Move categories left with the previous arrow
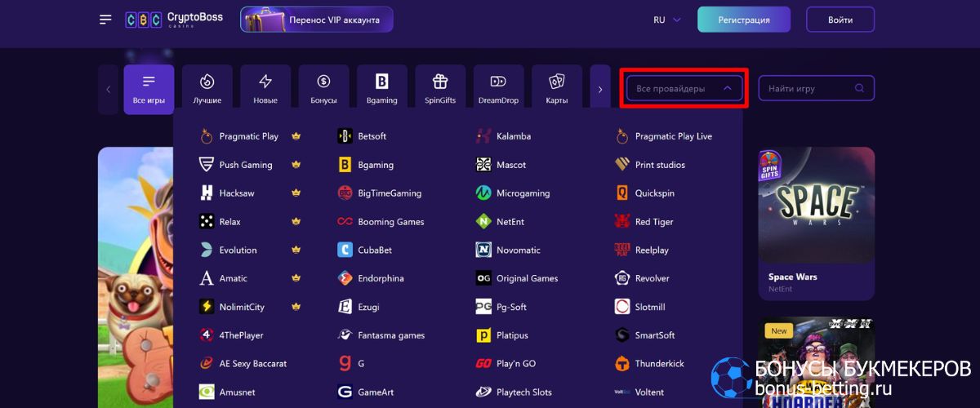The image size is (980, 408). [108, 89]
